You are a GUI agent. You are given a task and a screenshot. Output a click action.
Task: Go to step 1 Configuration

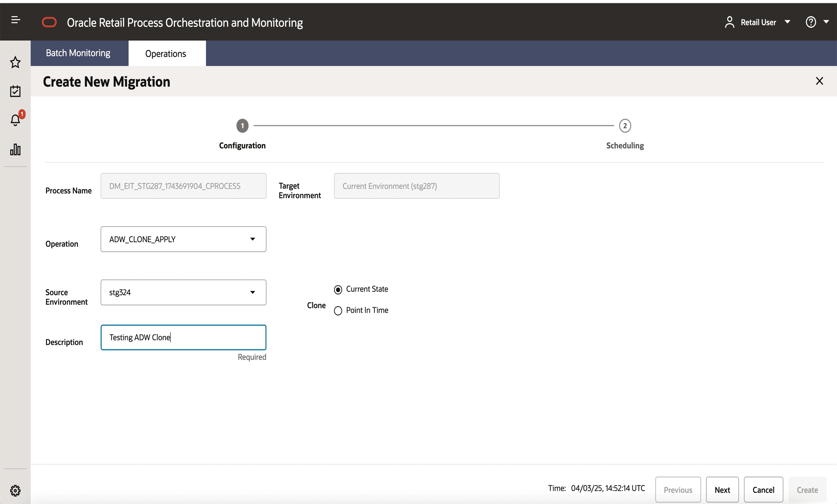[242, 126]
